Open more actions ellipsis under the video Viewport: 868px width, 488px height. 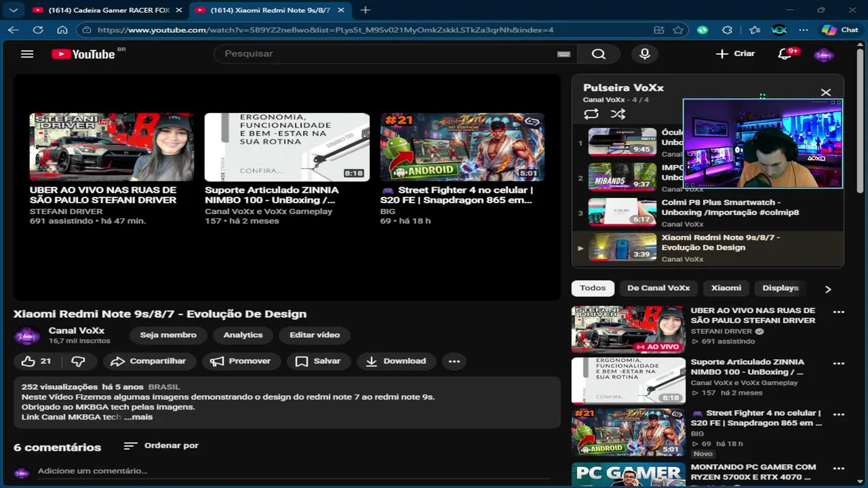[454, 361]
